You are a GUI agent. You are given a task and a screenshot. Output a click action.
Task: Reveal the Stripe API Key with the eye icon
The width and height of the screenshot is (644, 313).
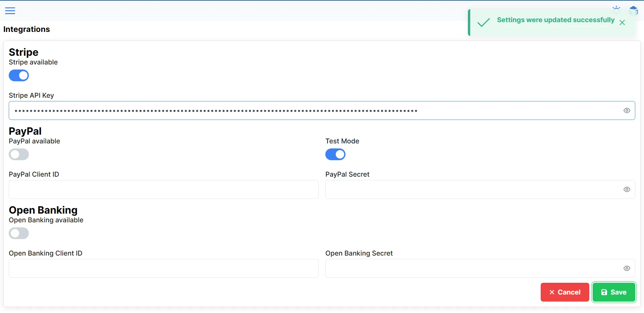[627, 110]
